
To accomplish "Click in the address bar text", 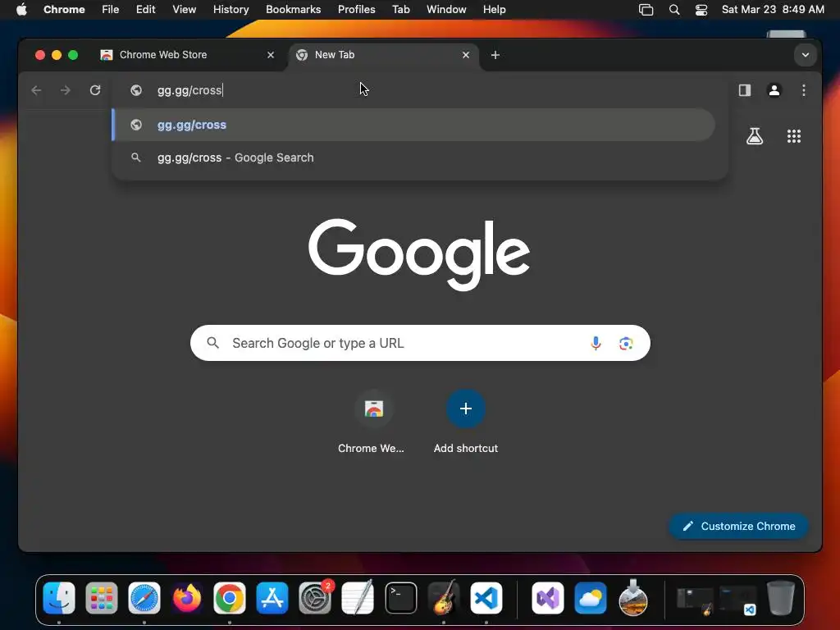I will click(x=189, y=90).
